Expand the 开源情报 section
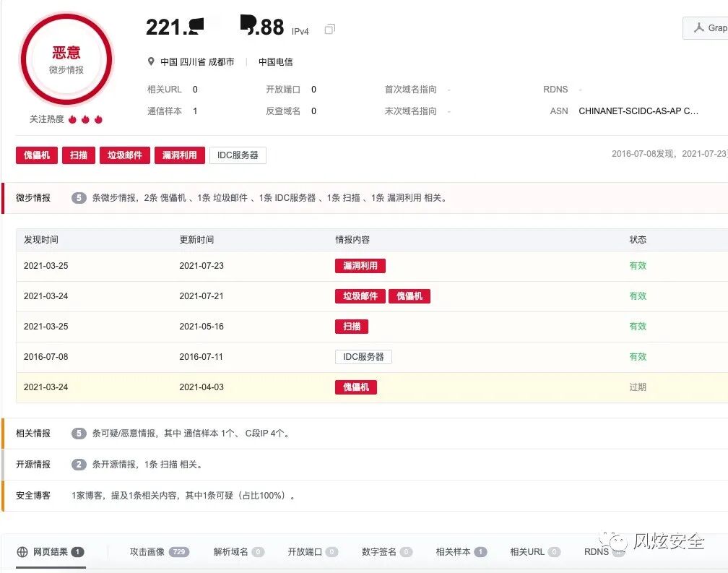Screen dimensions: 728x573 tap(32, 465)
